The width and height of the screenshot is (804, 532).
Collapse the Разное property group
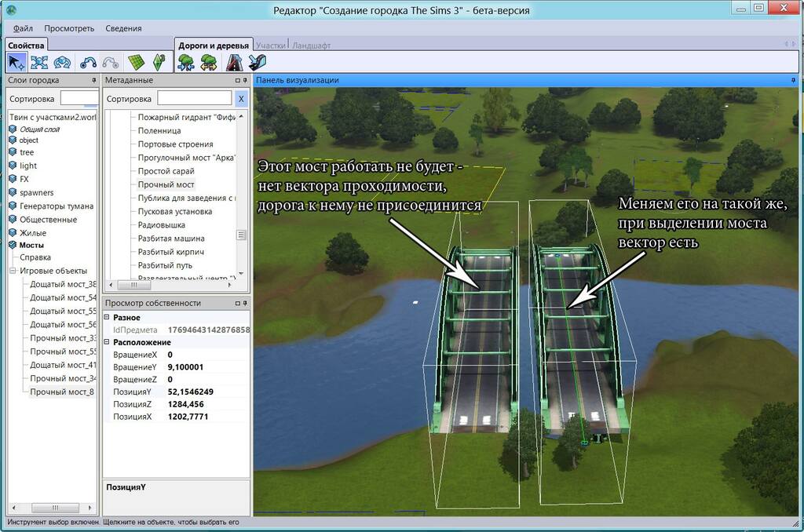point(108,318)
